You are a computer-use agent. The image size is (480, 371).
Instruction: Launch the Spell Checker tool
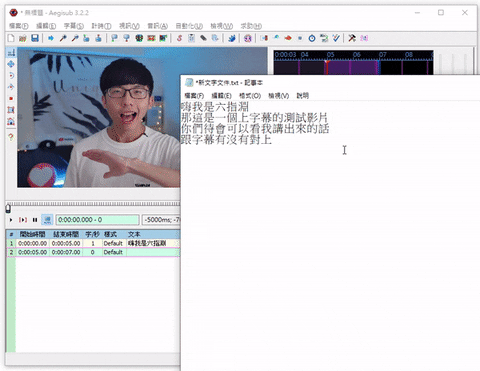pyautogui.click(x=336, y=38)
